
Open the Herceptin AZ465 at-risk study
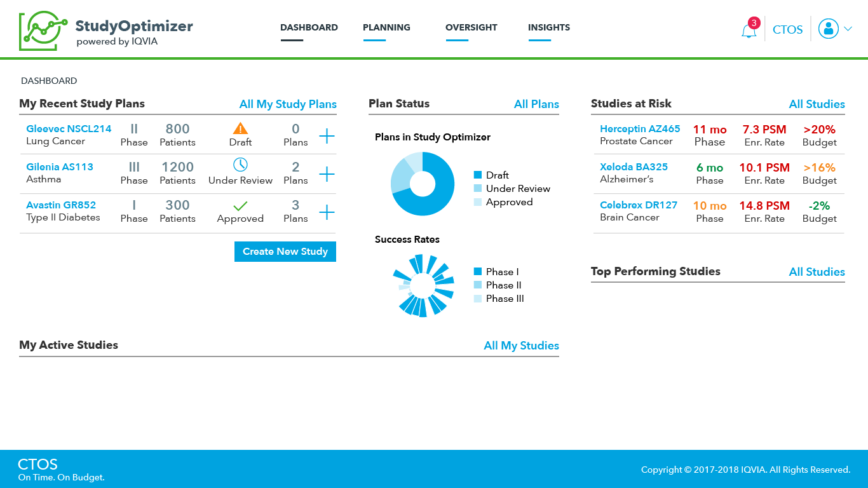pos(640,128)
